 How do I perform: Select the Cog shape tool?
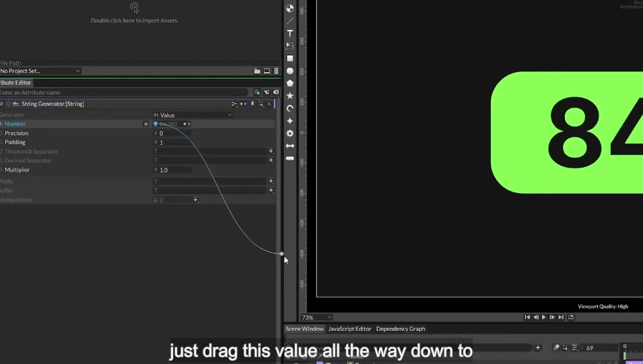point(290,133)
